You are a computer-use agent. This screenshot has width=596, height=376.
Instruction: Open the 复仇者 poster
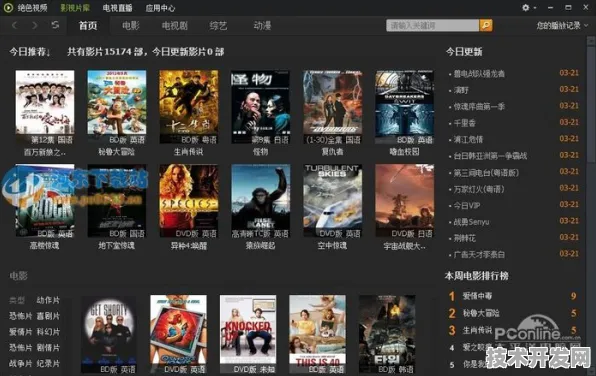click(x=332, y=107)
